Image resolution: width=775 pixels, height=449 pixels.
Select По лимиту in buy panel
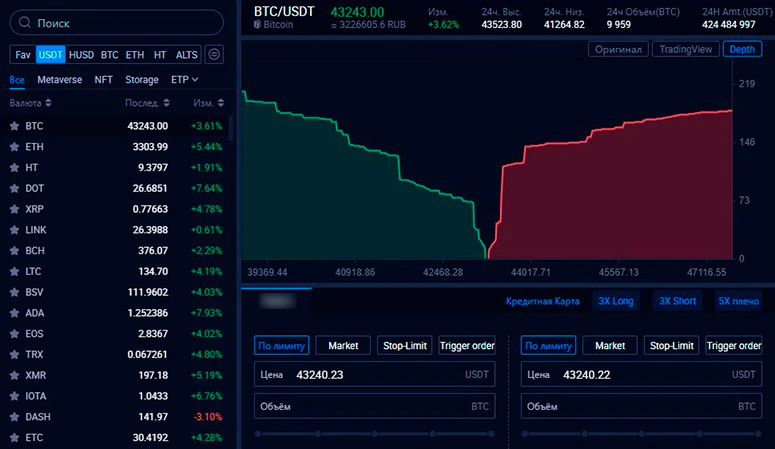(282, 346)
